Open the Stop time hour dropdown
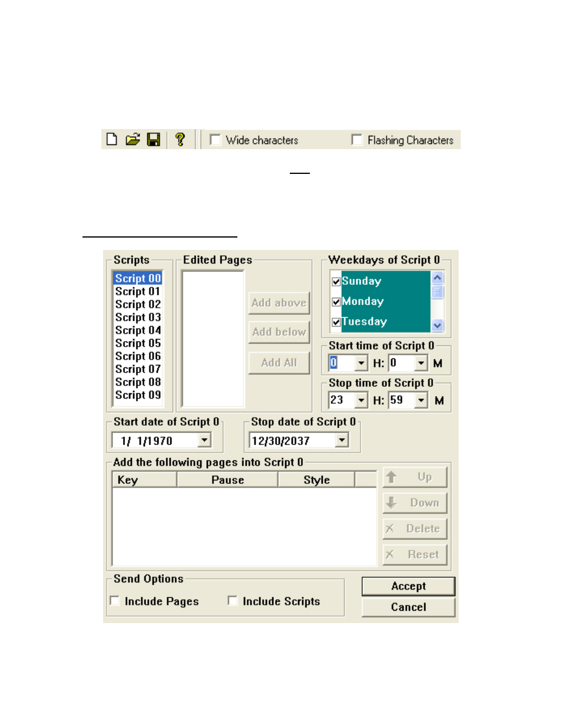Image resolution: width=562 pixels, height=728 pixels. pyautogui.click(x=361, y=400)
